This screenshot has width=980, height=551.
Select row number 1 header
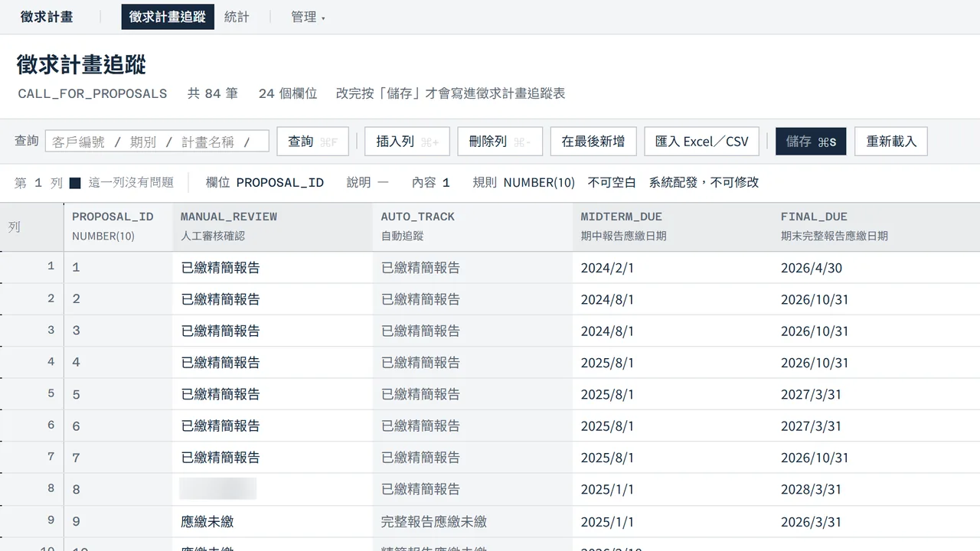point(32,267)
